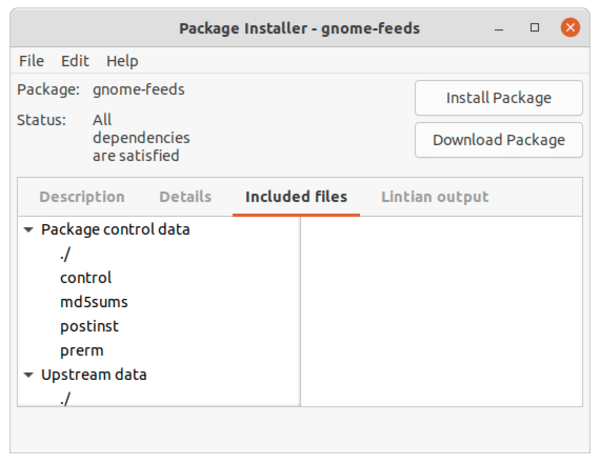This screenshot has width=600, height=463.
Task: Select ./ under Upstream data
Action: [65, 399]
